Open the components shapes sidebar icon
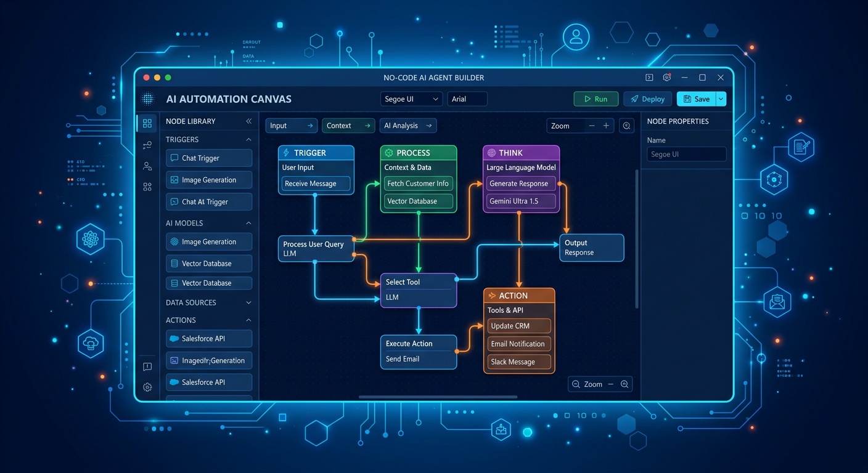Image resolution: width=868 pixels, height=473 pixels. pos(147,187)
